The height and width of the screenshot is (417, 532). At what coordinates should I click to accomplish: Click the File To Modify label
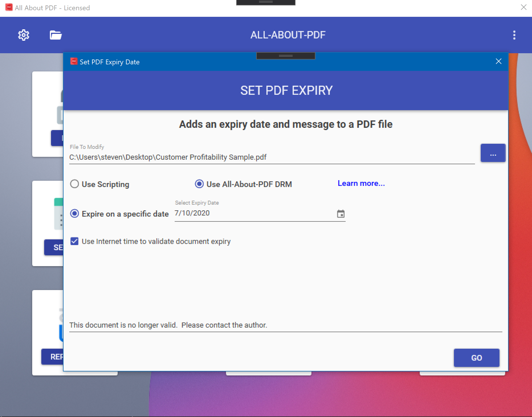click(x=87, y=147)
